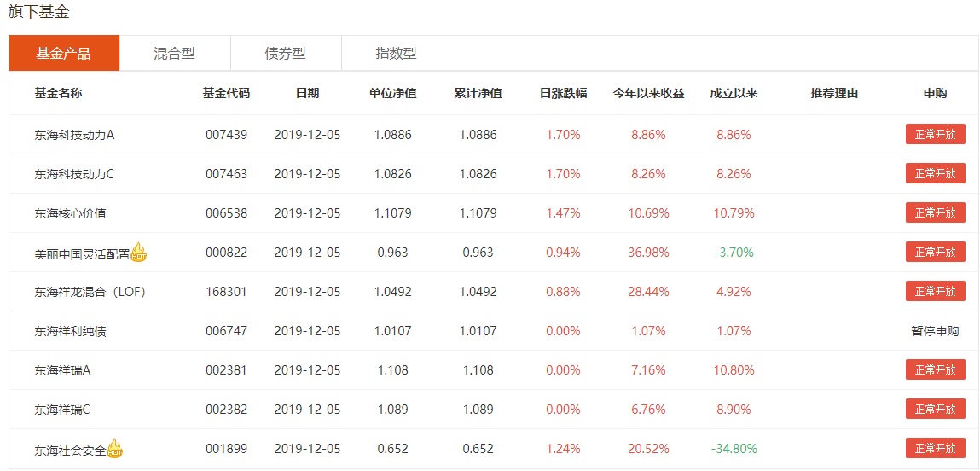Click the 成立以来 column header
980x471 pixels.
click(734, 93)
